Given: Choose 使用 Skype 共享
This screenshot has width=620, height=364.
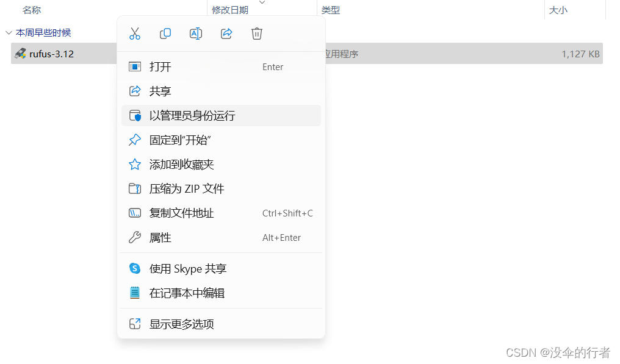Looking at the screenshot, I should click(221, 269).
